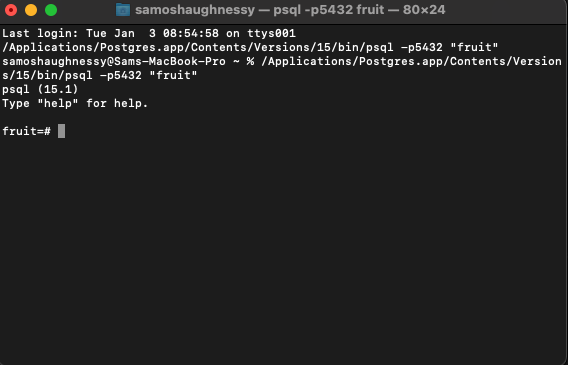Click "/Applications/Postgres.app" on the second line
This screenshot has height=365, width=568.
click(x=93, y=47)
